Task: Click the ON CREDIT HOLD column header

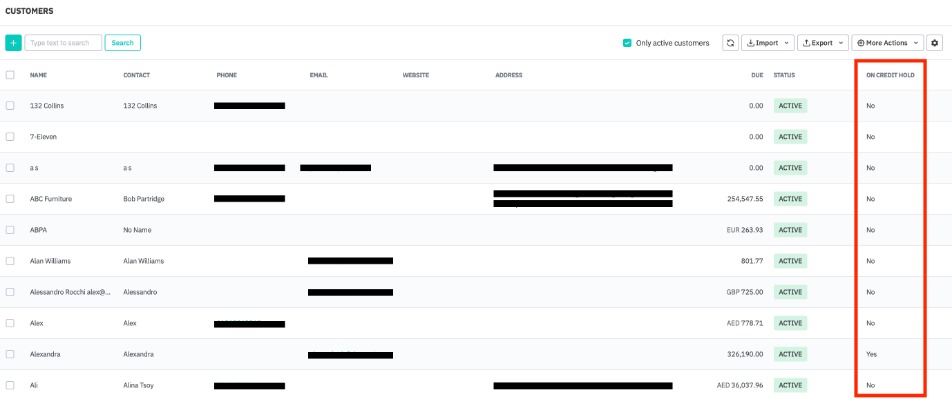Action: click(x=890, y=75)
